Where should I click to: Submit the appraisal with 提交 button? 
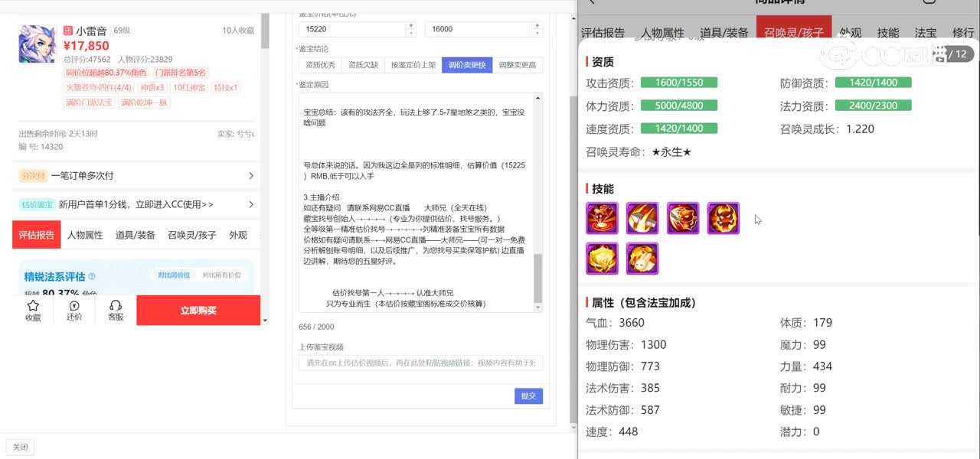click(528, 396)
